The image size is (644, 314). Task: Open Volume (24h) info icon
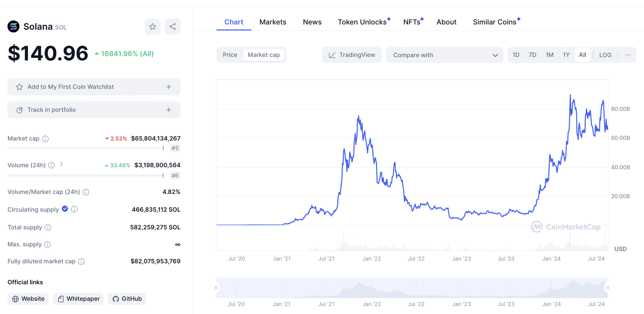pyautogui.click(x=52, y=165)
